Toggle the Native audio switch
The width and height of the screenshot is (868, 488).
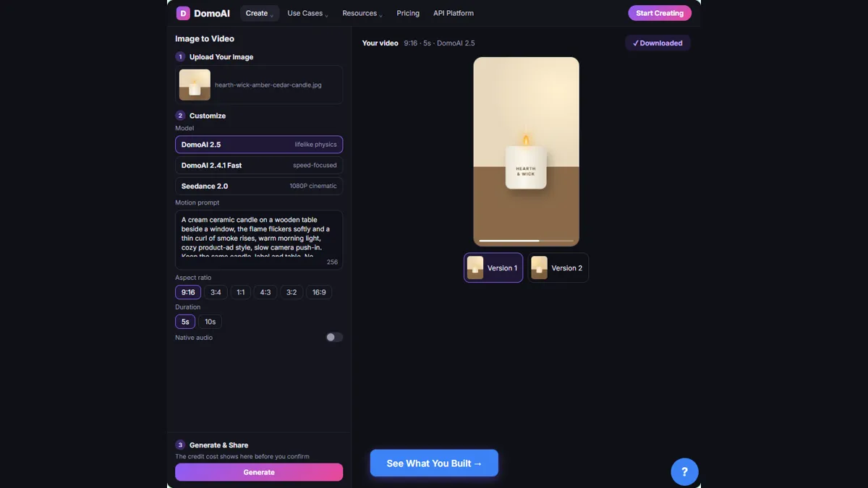(334, 338)
